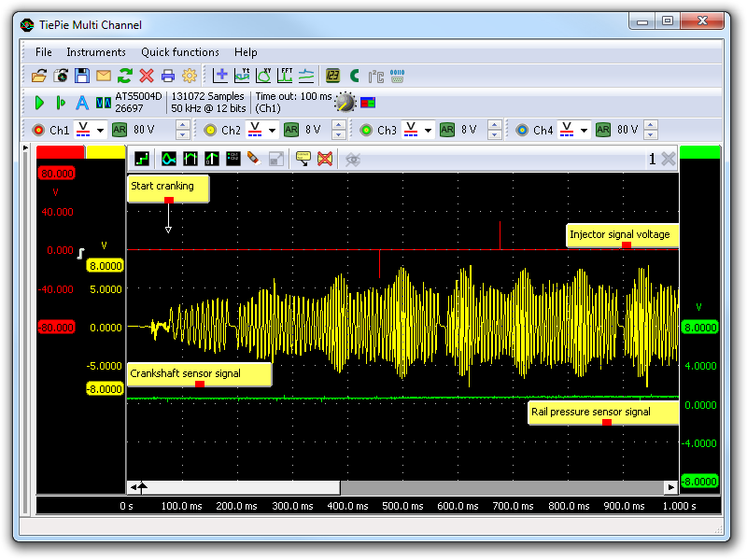Open the Quick functions menu

coord(180,52)
